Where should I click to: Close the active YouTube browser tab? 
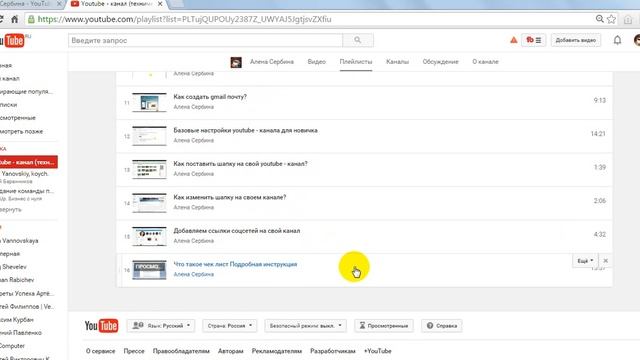click(160, 4)
